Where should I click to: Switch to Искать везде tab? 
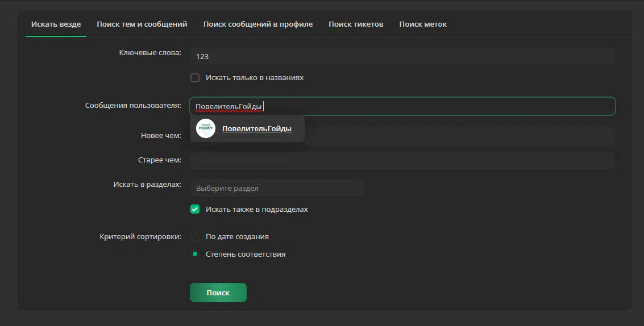coord(56,24)
